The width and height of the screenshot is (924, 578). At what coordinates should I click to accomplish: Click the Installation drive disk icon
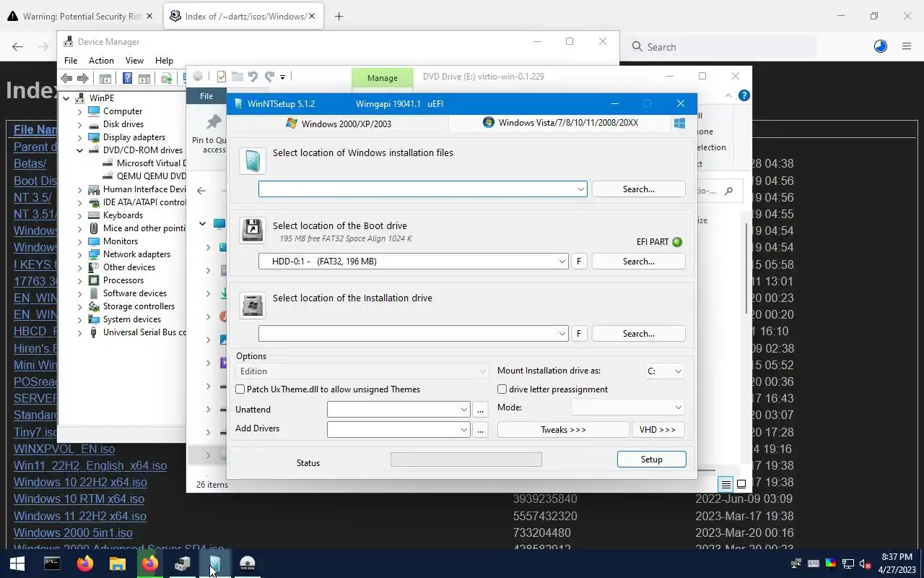[x=253, y=305]
